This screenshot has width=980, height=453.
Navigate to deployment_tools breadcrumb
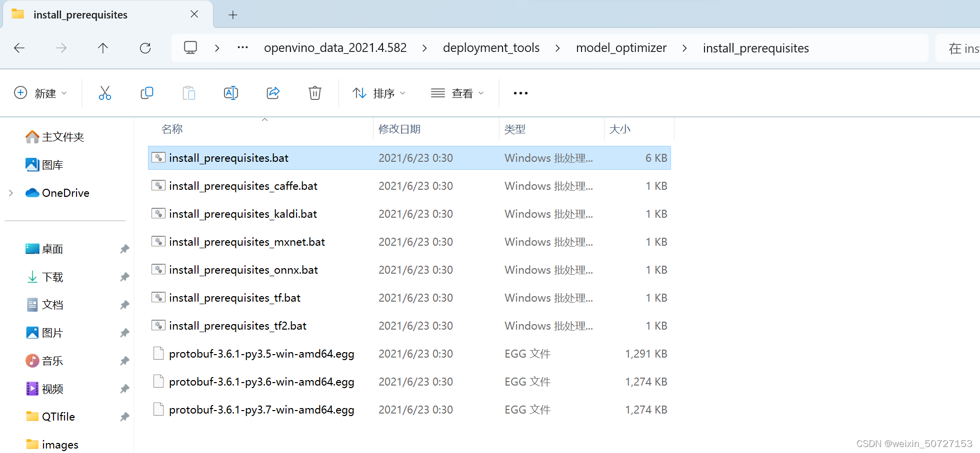pyautogui.click(x=491, y=48)
